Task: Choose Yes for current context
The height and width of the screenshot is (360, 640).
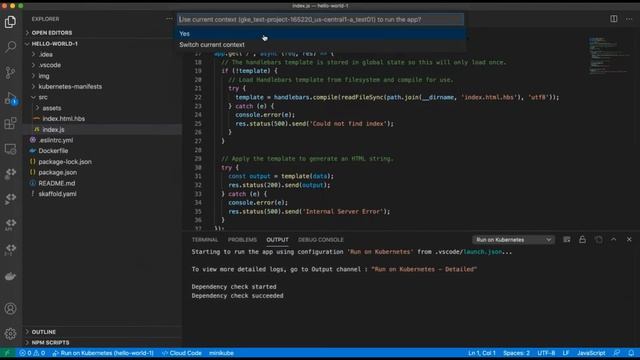Action: (321, 34)
